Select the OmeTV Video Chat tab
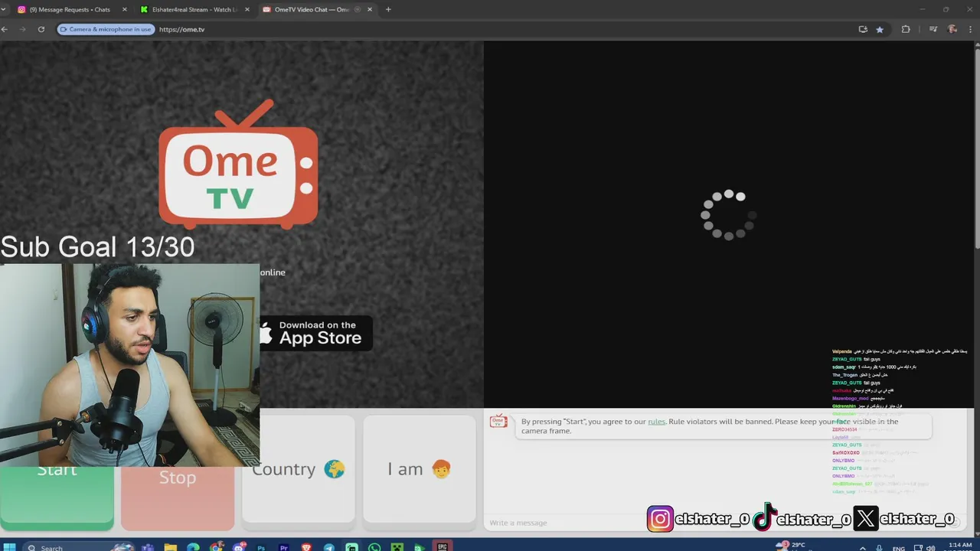This screenshot has height=551, width=980. [x=317, y=9]
